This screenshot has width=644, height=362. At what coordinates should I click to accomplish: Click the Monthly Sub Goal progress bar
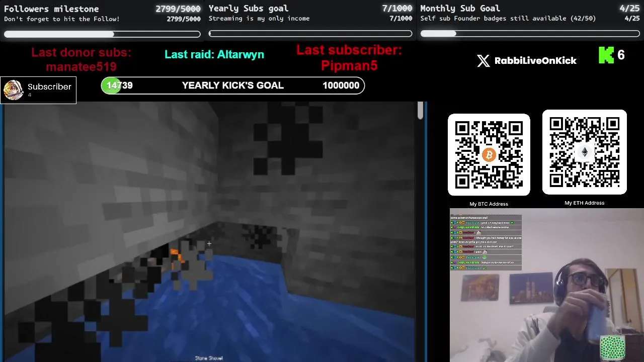[530, 34]
